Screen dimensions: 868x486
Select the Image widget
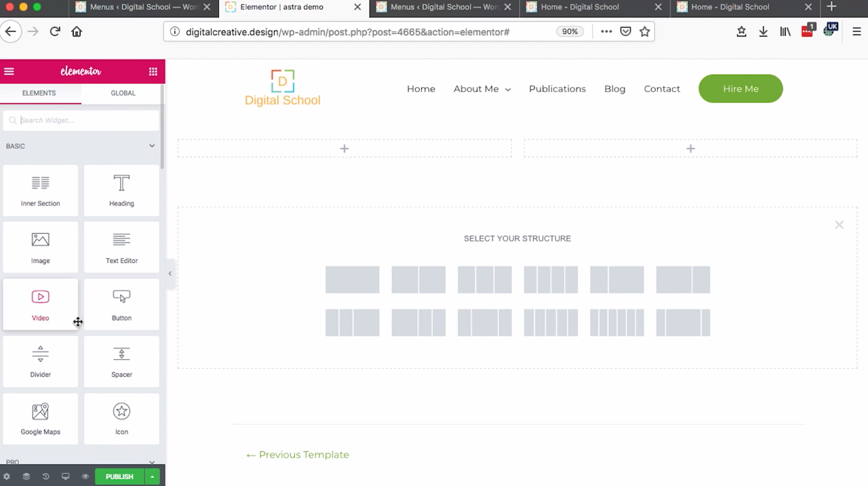(x=40, y=247)
